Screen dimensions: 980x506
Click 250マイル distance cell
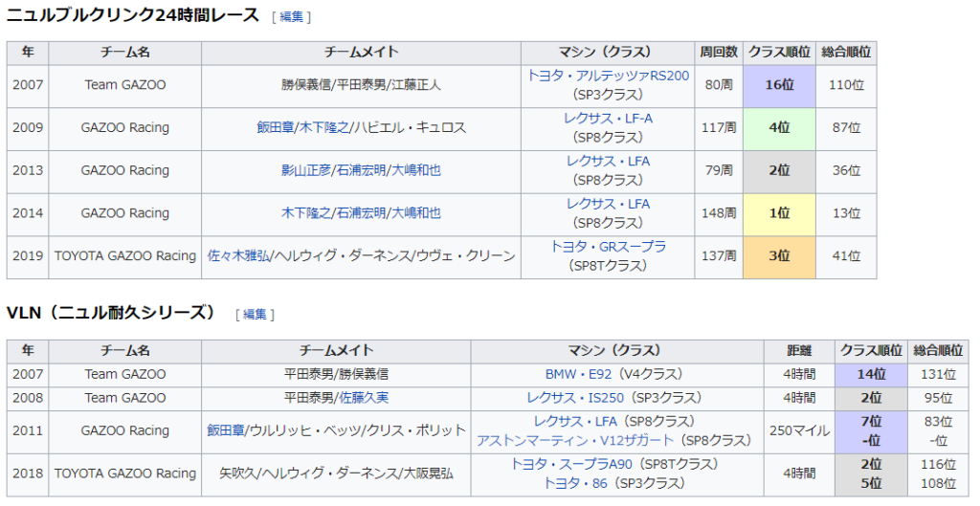(x=799, y=431)
